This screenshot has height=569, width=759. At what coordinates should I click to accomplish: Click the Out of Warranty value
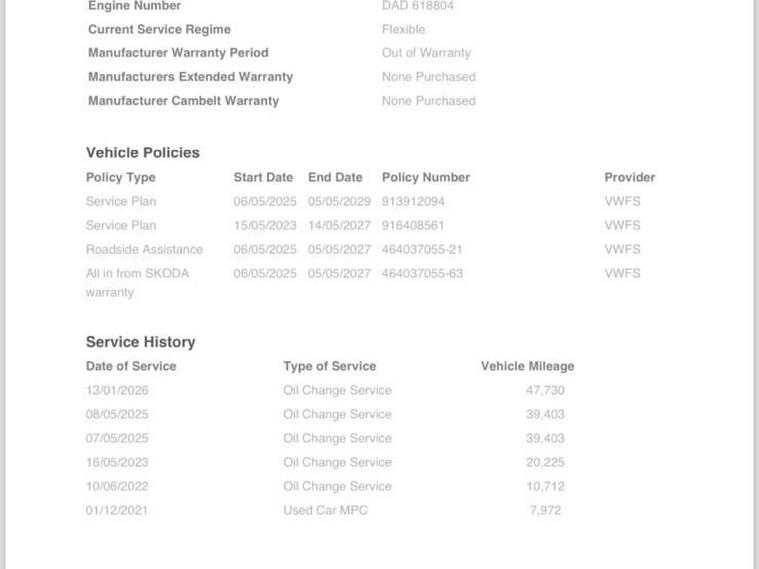426,53
